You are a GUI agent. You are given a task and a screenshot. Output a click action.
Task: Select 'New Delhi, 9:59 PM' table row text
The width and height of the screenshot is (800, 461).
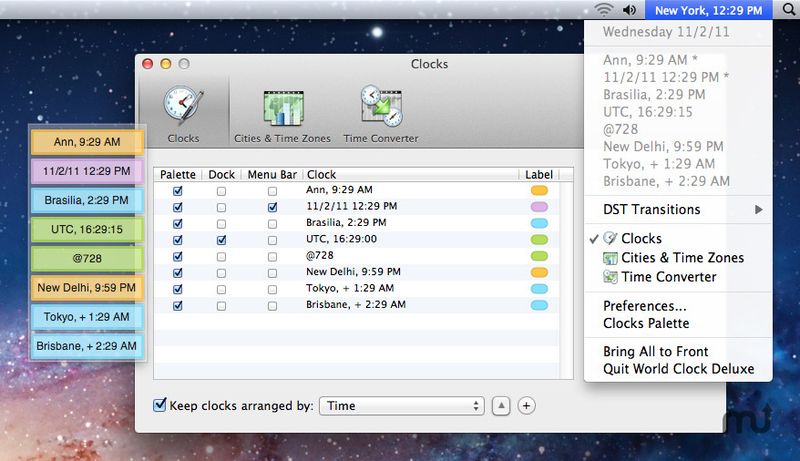353,272
